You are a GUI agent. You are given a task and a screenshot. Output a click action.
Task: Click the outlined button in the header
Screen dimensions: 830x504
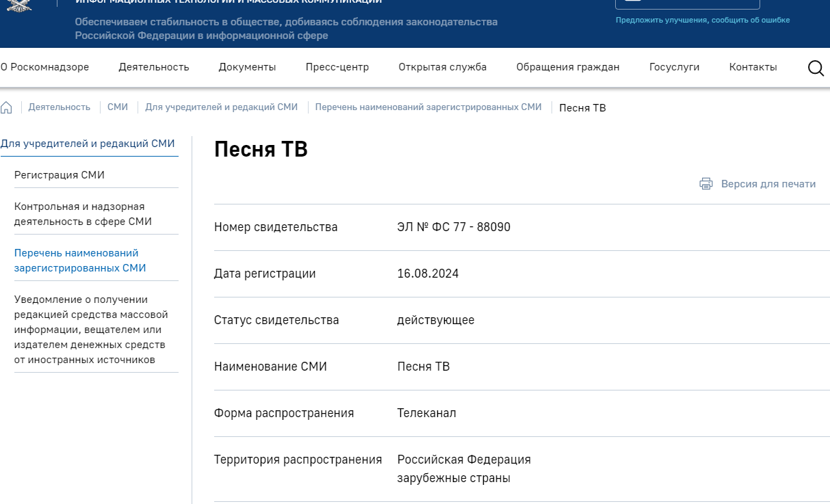[688, 4]
